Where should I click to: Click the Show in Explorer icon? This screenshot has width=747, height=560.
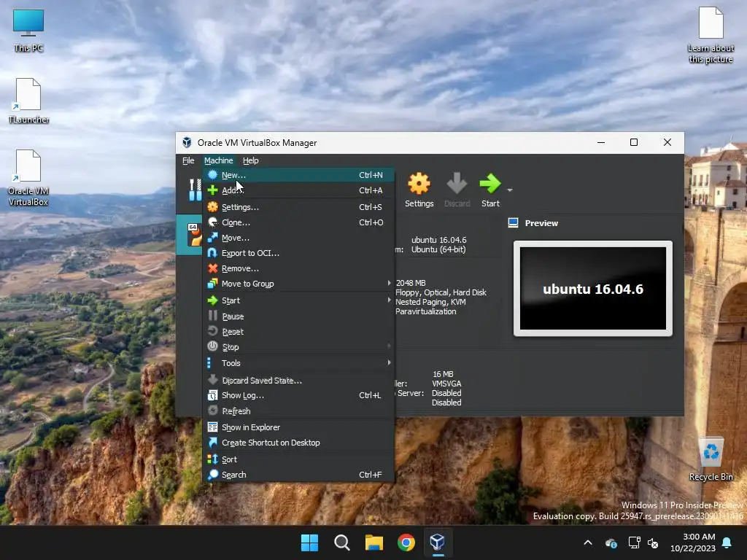click(212, 427)
